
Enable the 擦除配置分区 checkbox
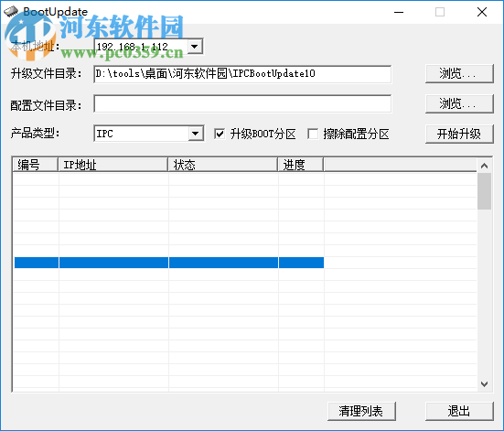(313, 134)
